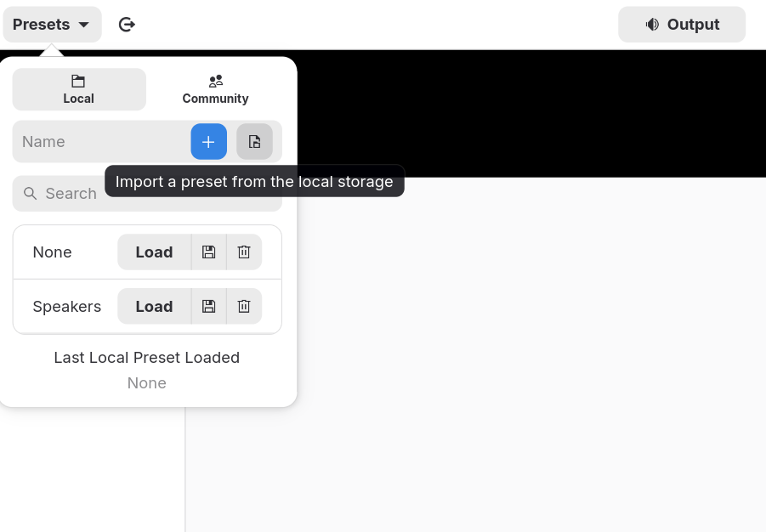Click the magnifying glass search icon
Image resolution: width=766 pixels, height=532 pixels.
coord(31,194)
